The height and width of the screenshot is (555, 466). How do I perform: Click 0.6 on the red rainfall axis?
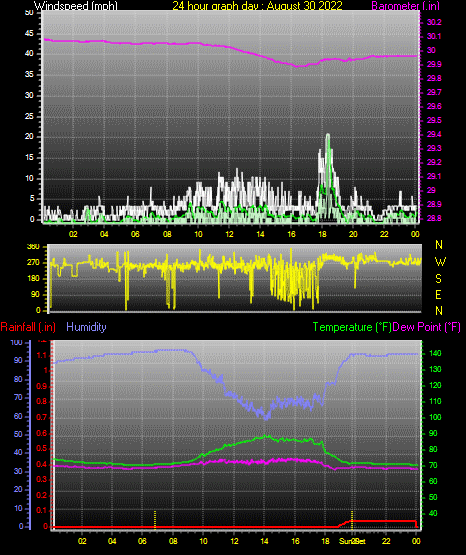(42, 433)
